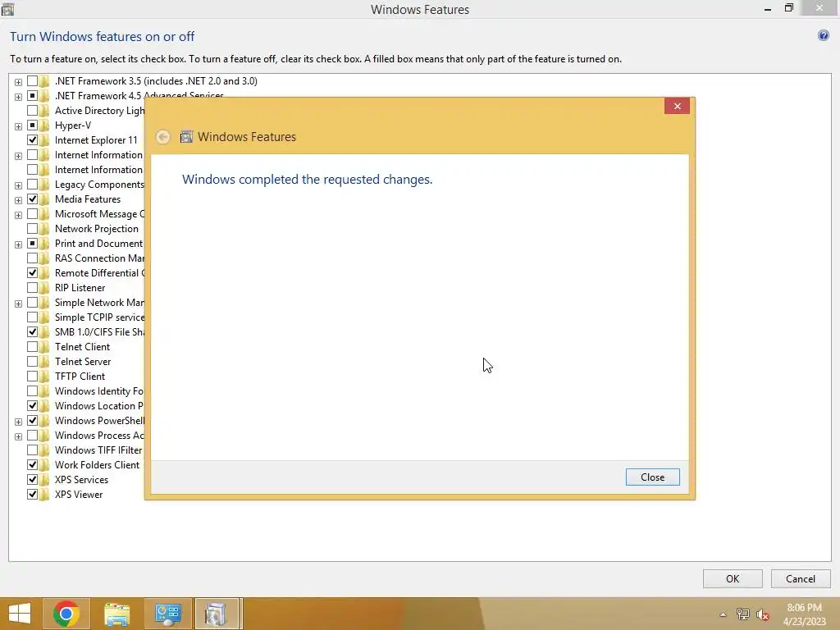
Task: Select the Windows Features taskbar icon
Action: pyautogui.click(x=217, y=614)
